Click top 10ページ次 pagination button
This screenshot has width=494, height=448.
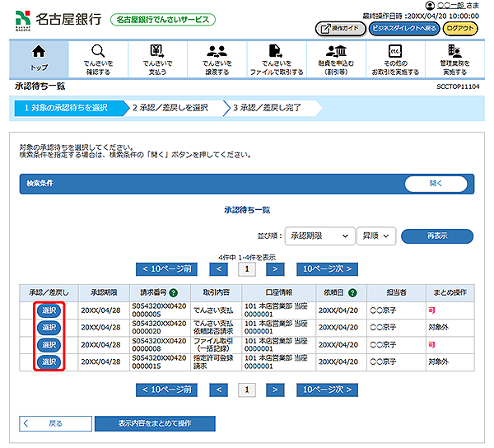(x=330, y=268)
